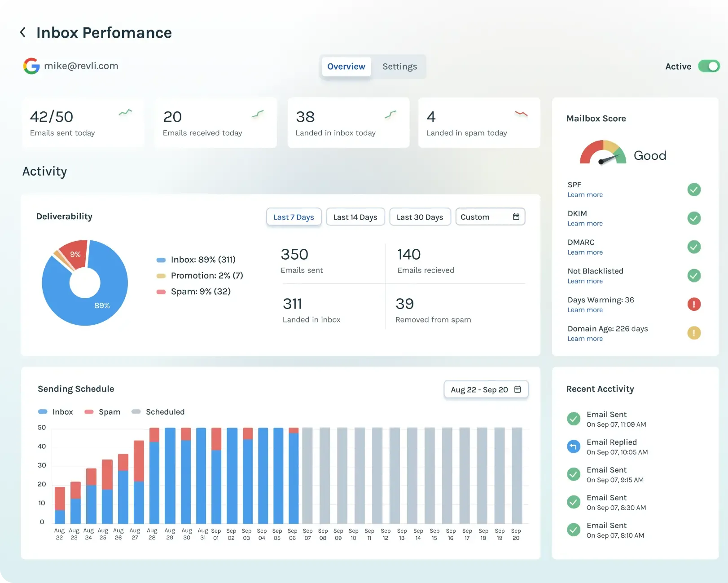The width and height of the screenshot is (728, 583).
Task: Click the green check for Not Blacklisted
Action: pyautogui.click(x=694, y=276)
